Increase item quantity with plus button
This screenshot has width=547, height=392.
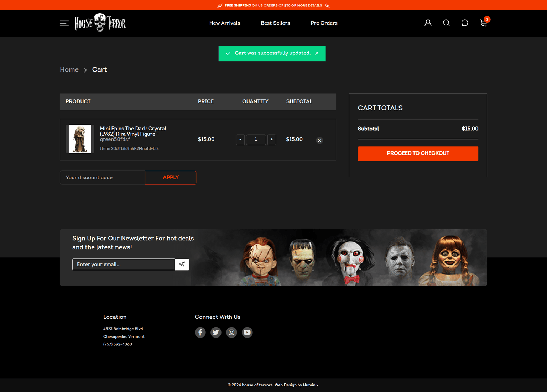[272, 140]
